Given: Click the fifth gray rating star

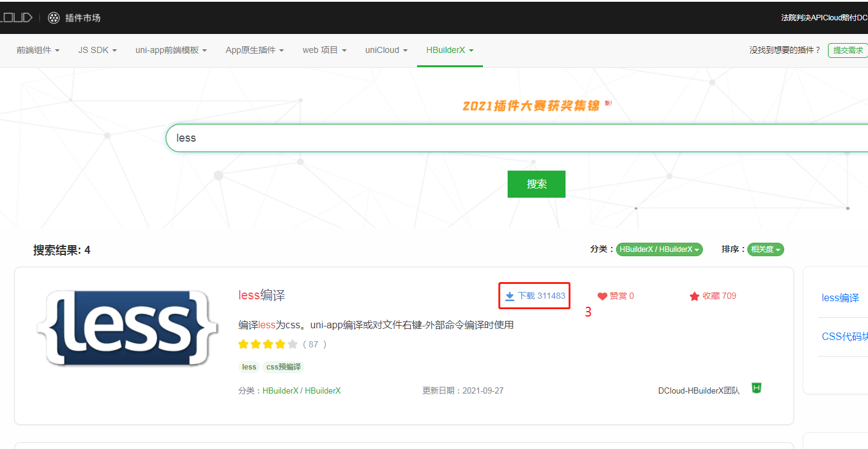Looking at the screenshot, I should (293, 344).
